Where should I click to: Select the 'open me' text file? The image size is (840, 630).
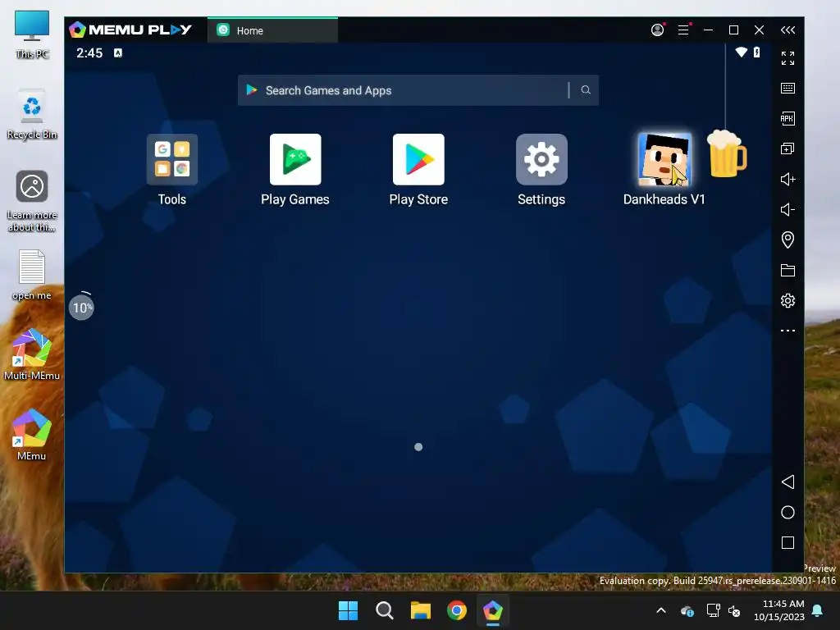(32, 275)
